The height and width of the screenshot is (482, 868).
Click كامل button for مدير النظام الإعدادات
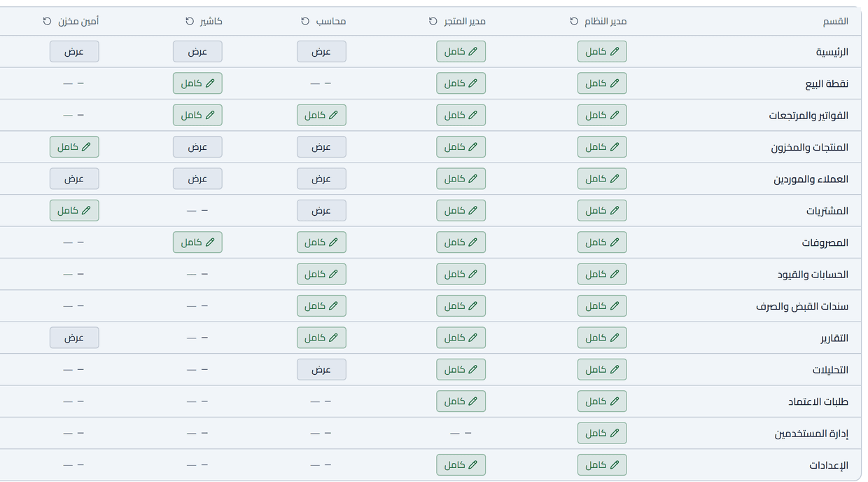(x=602, y=464)
